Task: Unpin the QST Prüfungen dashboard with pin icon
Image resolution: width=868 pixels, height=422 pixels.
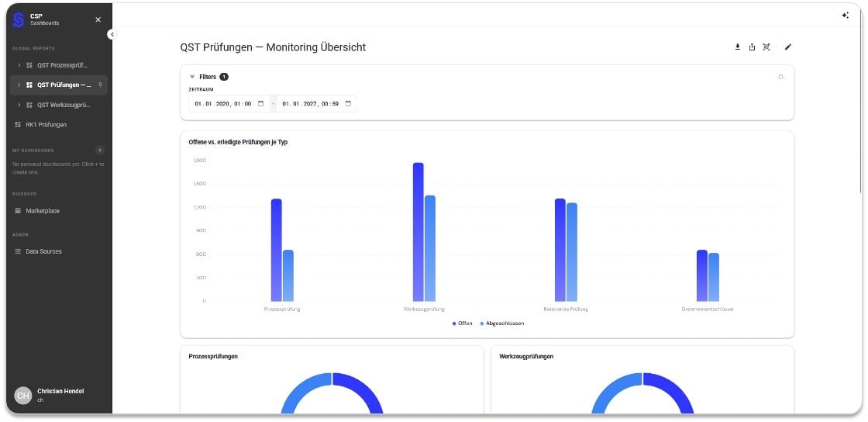Action: pyautogui.click(x=100, y=85)
